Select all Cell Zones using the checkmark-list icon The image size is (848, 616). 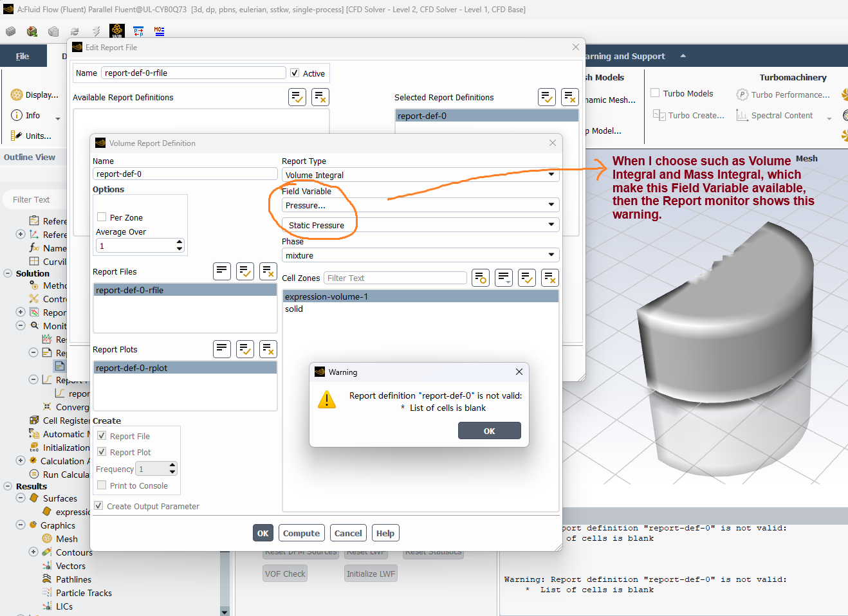tap(527, 278)
